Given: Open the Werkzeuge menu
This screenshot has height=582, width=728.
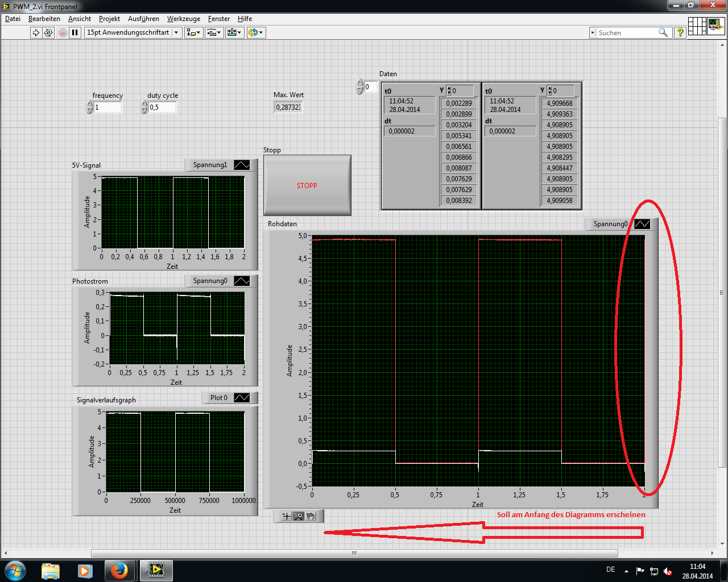Looking at the screenshot, I should [183, 19].
